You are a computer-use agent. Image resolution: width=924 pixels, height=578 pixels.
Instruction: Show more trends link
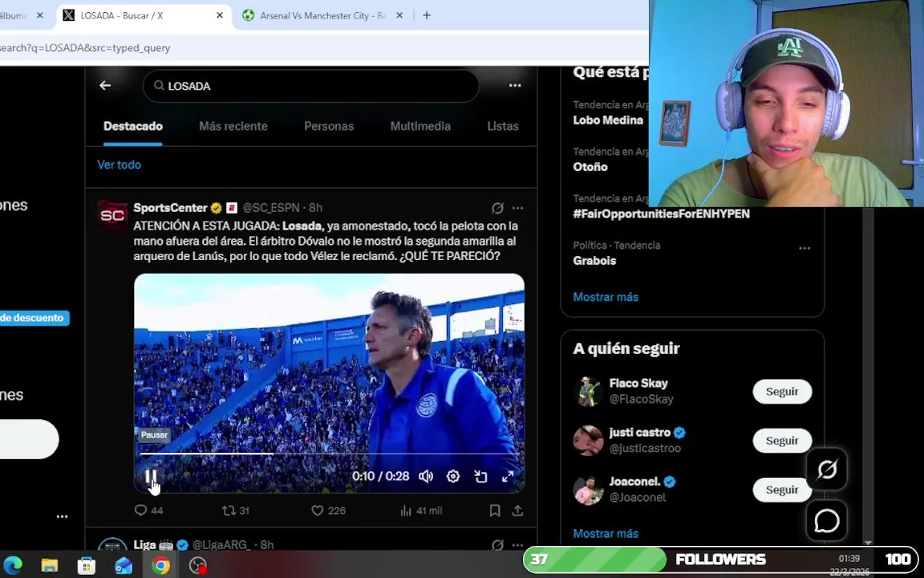point(606,297)
